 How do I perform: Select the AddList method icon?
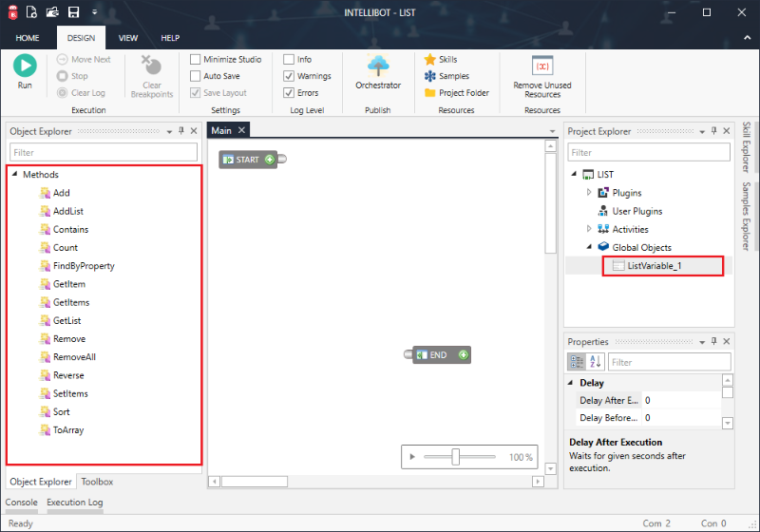click(x=45, y=211)
